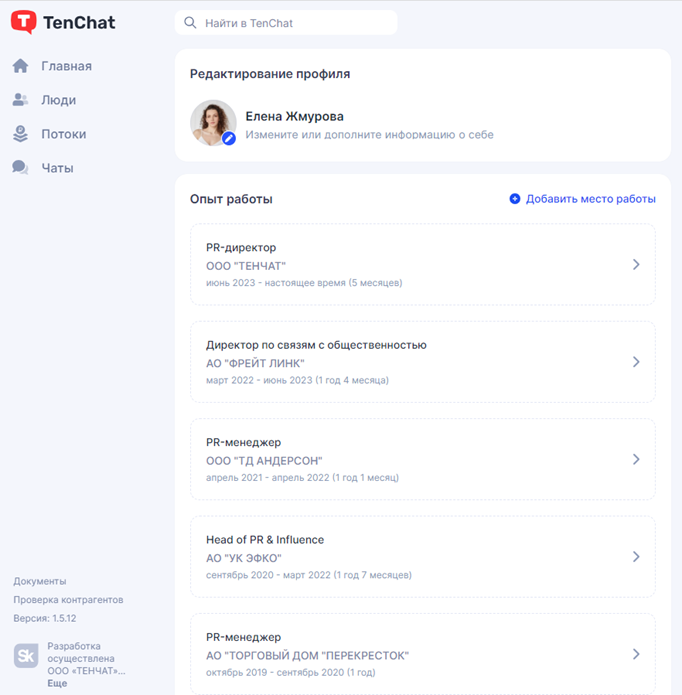Open chevron for АО "УК ЭФКО" entry
The height and width of the screenshot is (695, 682).
[x=636, y=557]
